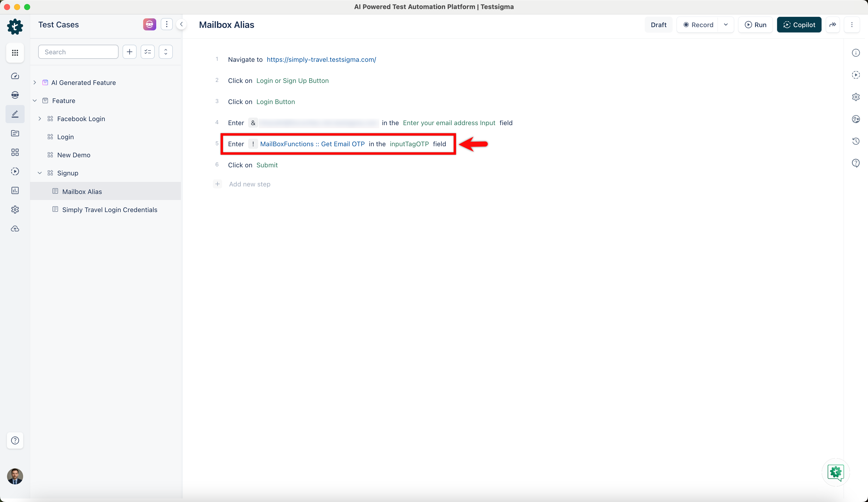This screenshot has height=502, width=868.
Task: Click the inputTagOTP element in step 5
Action: click(x=409, y=144)
